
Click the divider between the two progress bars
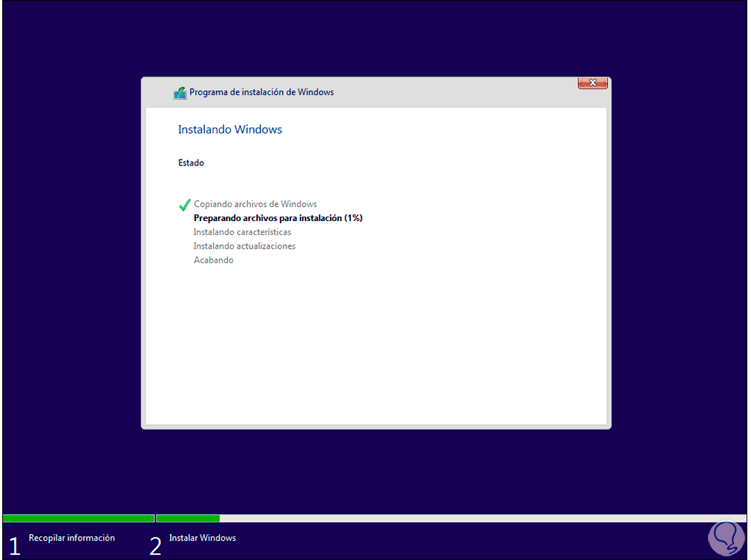click(155, 518)
